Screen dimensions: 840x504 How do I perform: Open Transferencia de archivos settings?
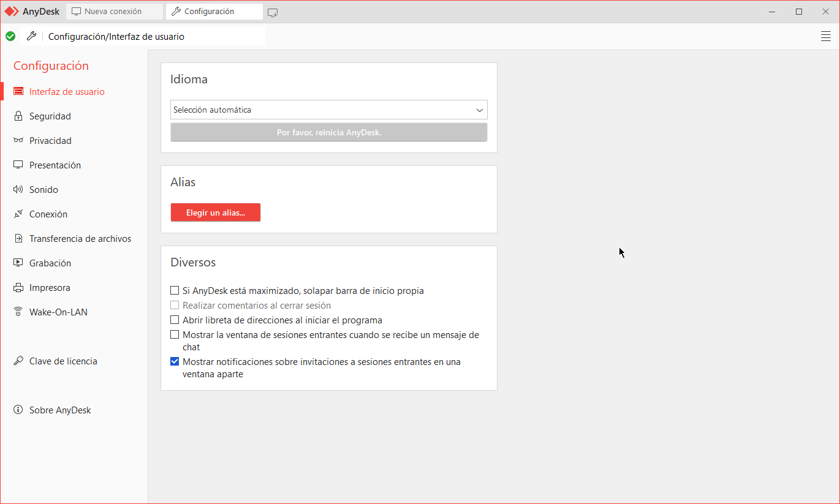tap(80, 239)
